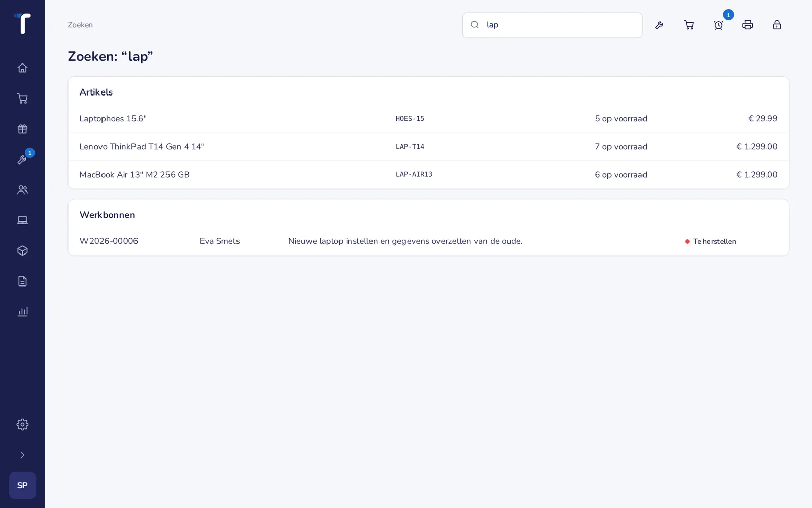Screen dimensions: 812x508
Task: Click "5 op voorraad" stock value
Action: coord(621,119)
